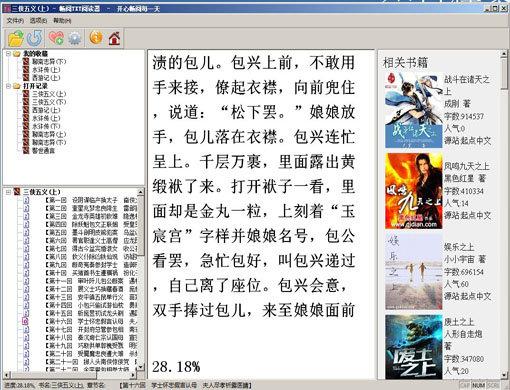Select 聊斋志异(下) under 我的收藏

pos(49,62)
